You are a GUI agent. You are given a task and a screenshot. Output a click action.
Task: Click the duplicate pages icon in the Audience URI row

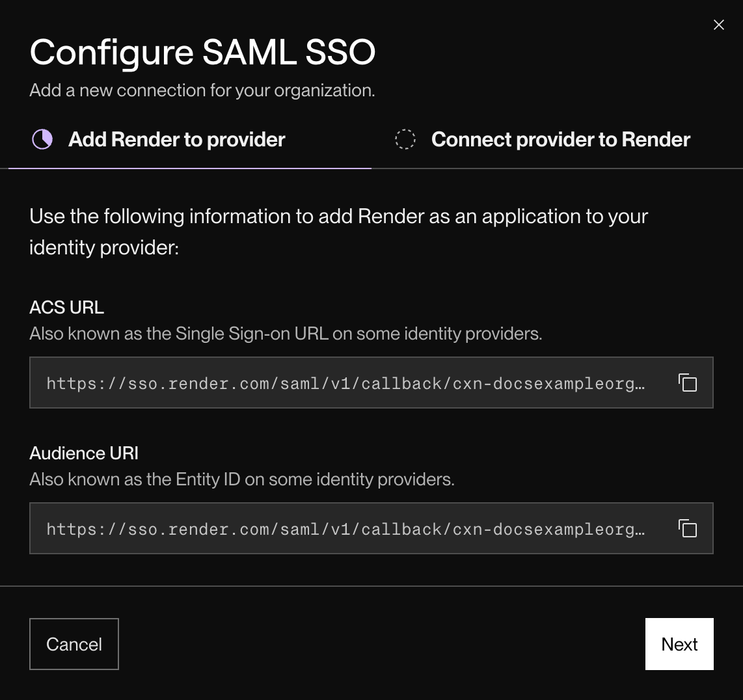click(688, 529)
